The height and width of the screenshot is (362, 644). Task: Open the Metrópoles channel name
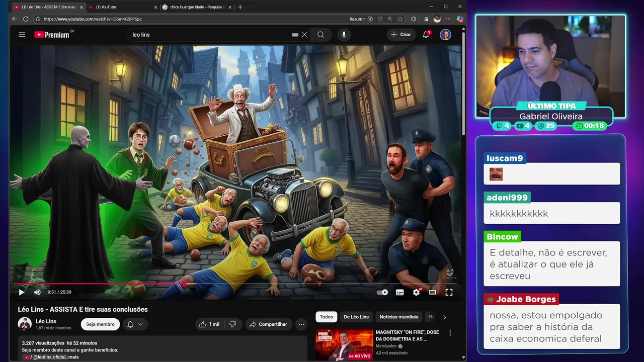(387, 346)
